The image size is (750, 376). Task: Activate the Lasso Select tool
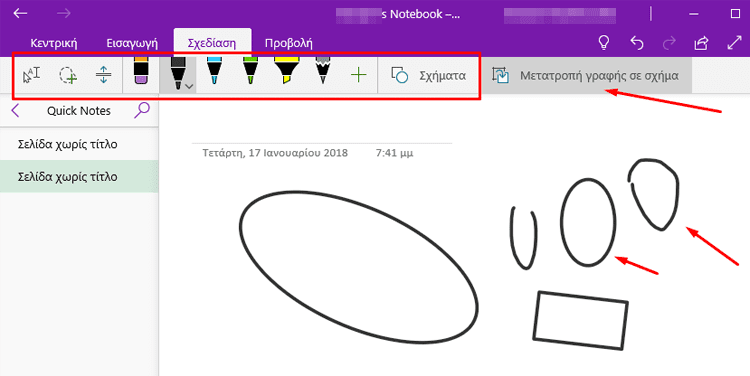click(x=68, y=76)
